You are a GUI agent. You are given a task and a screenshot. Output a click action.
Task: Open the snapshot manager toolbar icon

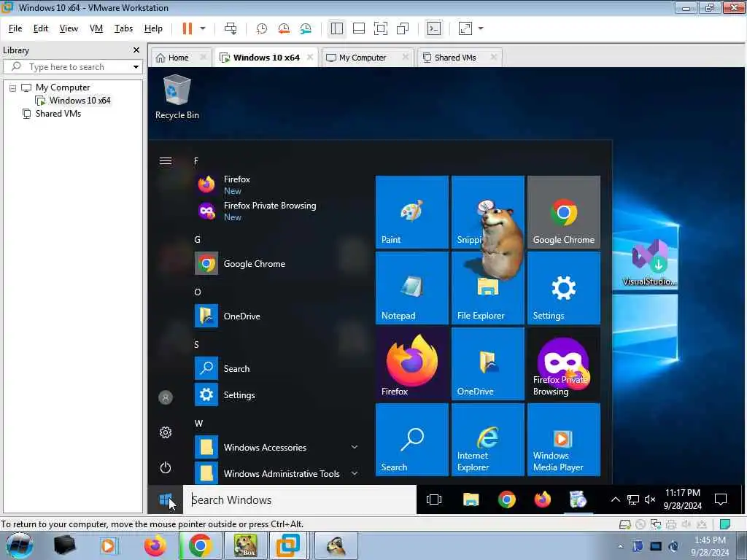pos(306,28)
